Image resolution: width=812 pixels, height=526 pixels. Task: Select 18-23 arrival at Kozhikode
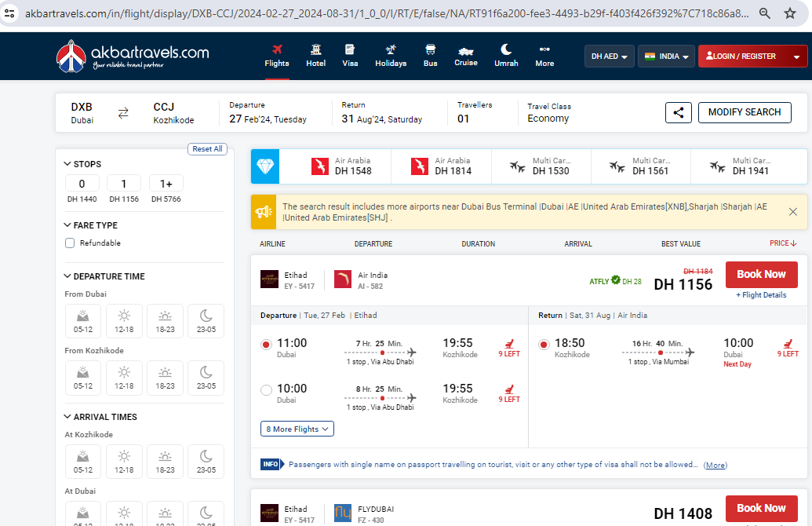166,462
